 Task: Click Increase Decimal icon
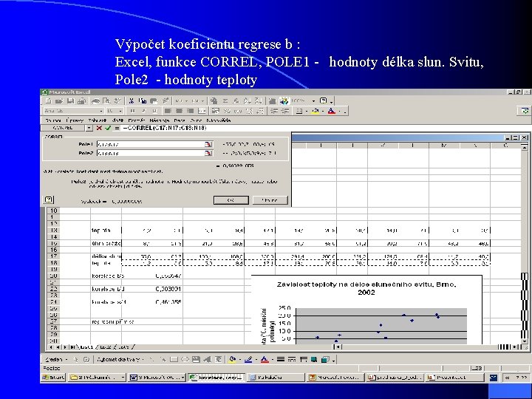click(x=249, y=111)
